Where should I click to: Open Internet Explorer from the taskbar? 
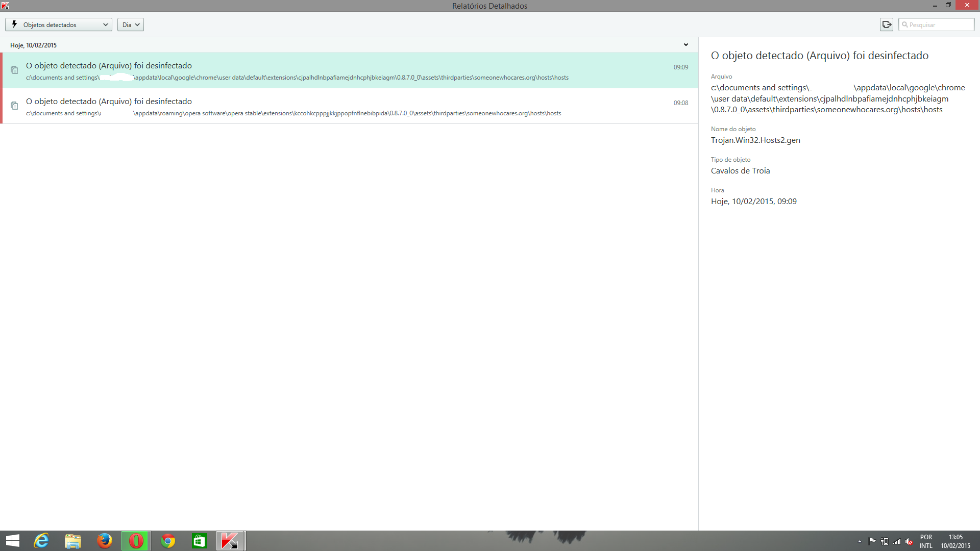(41, 541)
